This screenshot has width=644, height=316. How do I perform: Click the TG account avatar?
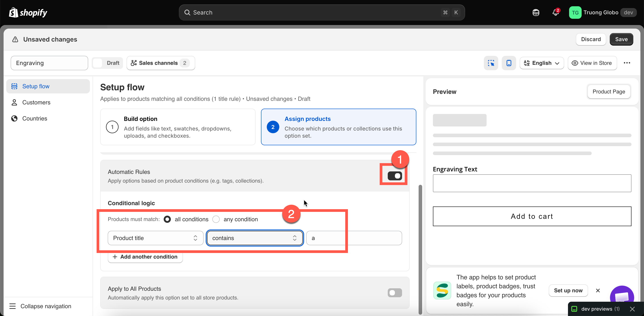[x=575, y=13]
